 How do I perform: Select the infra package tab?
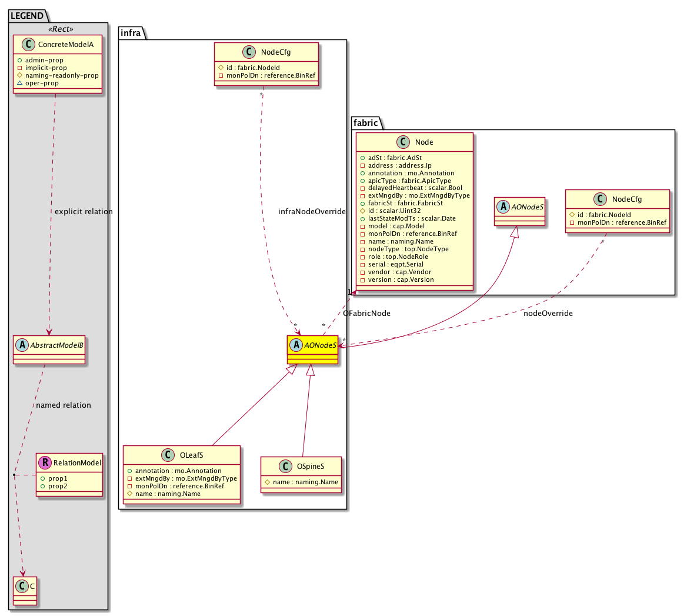[x=131, y=33]
